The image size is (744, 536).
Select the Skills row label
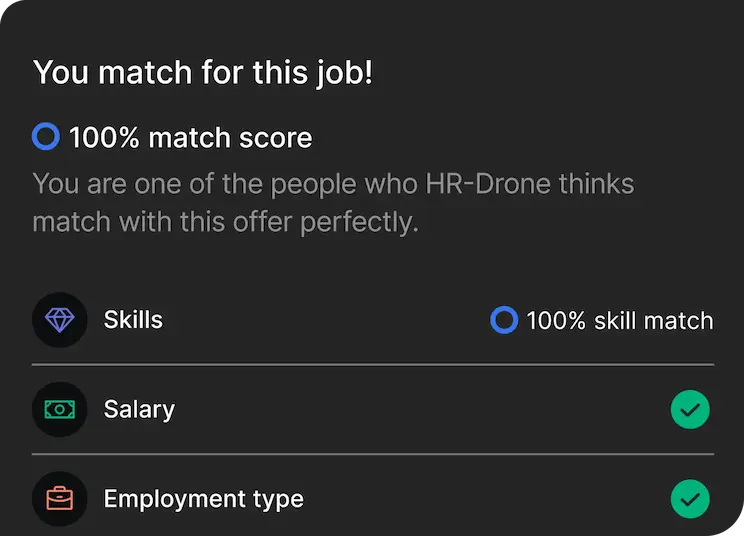click(133, 320)
